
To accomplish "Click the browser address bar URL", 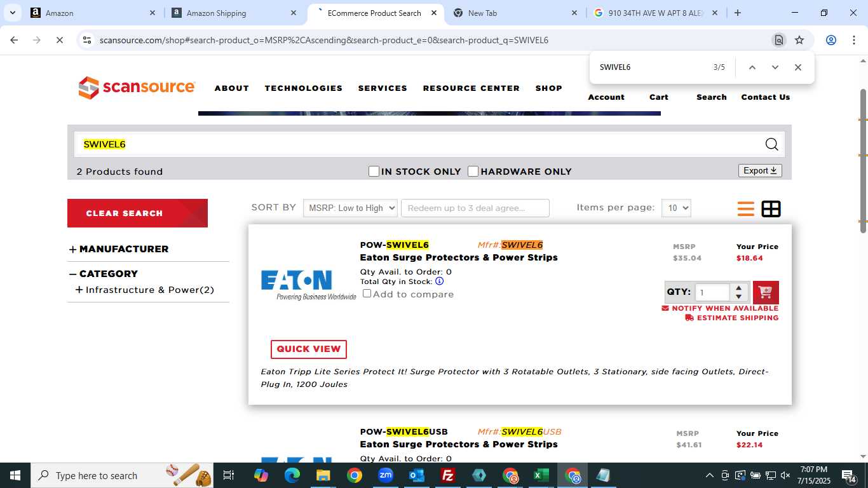I will 324,40.
